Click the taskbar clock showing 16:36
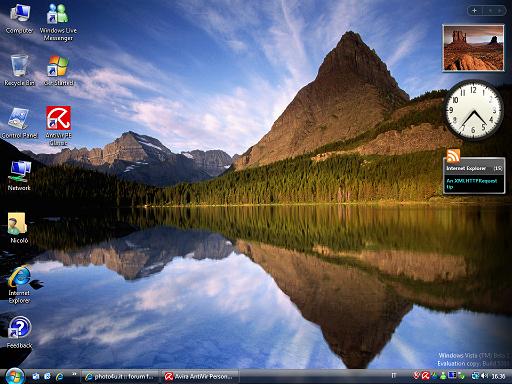The width and height of the screenshot is (512, 384). 498,376
